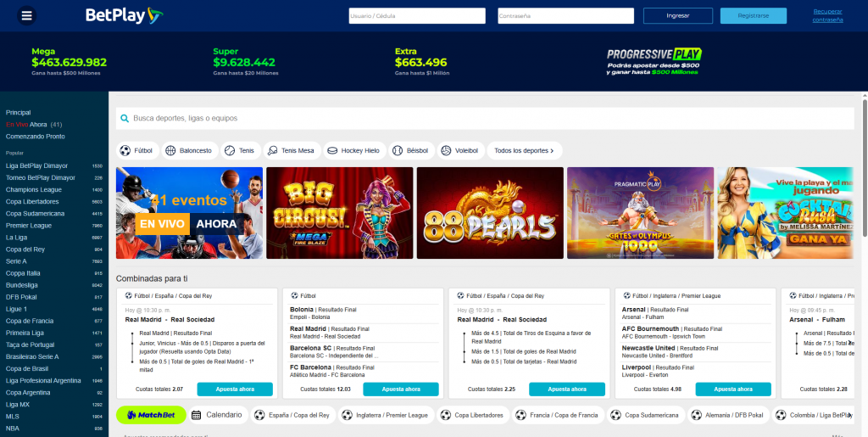Select the Tenis sport chip
868x437 pixels.
pyautogui.click(x=241, y=151)
